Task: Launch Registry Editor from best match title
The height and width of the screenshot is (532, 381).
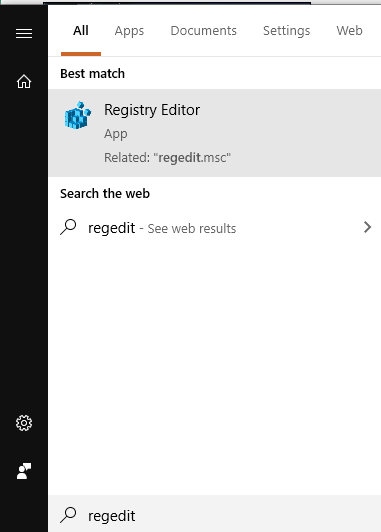Action: pyautogui.click(x=152, y=110)
